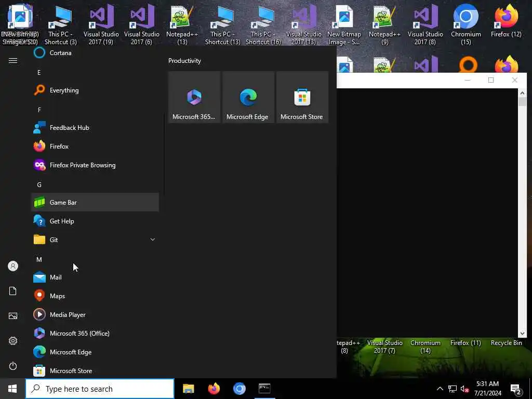Viewport: 532px width, 399px height.
Task: Open Cortana from the app list
Action: tap(95, 53)
